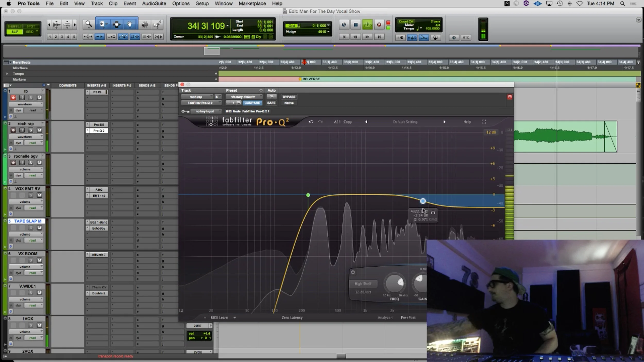Click the Stop transport button
Viewport: 644px width, 362px height.
355,25
